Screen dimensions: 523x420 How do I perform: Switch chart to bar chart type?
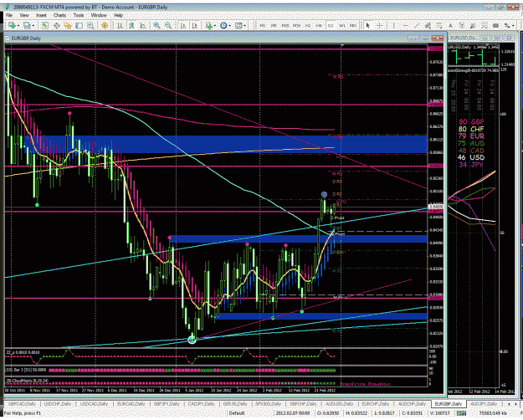pos(120,25)
